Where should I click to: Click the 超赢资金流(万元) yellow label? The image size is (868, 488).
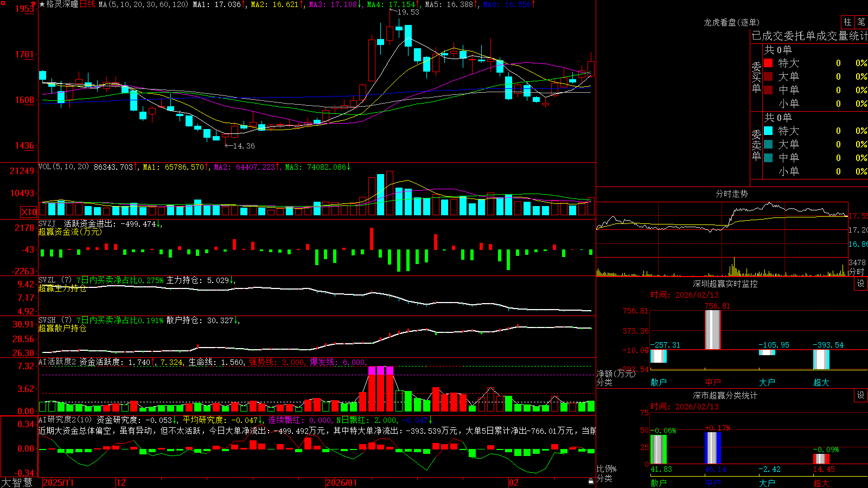pos(70,232)
